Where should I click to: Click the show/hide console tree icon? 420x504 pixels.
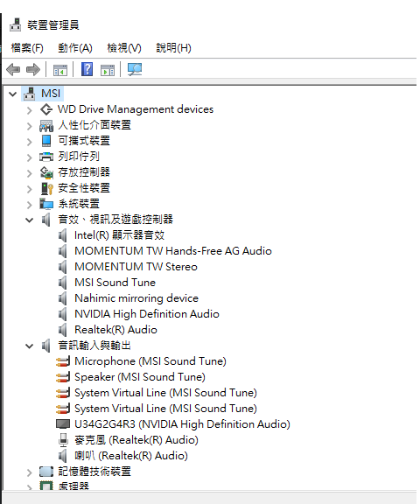click(x=60, y=70)
